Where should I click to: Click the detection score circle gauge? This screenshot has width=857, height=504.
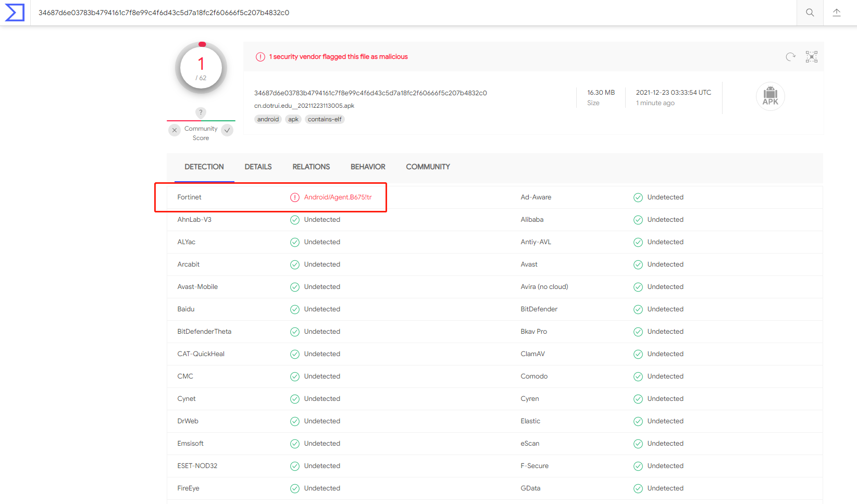point(201,68)
